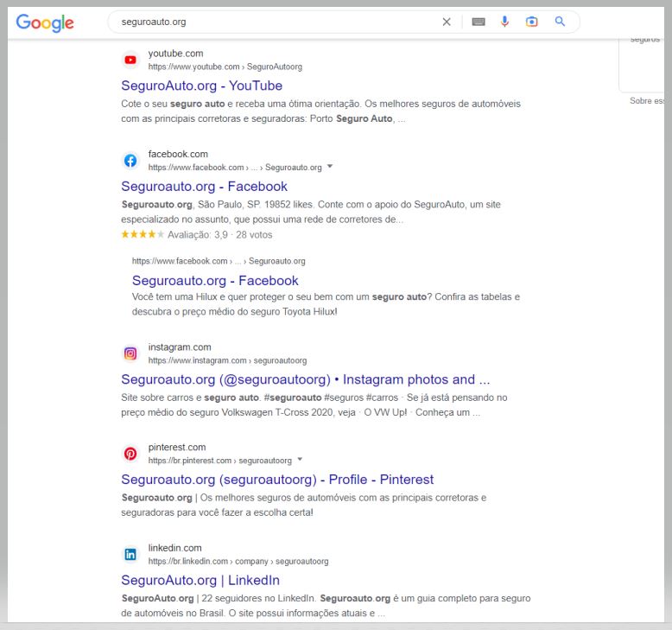Click "Sobre es" text at right edge

[647, 101]
